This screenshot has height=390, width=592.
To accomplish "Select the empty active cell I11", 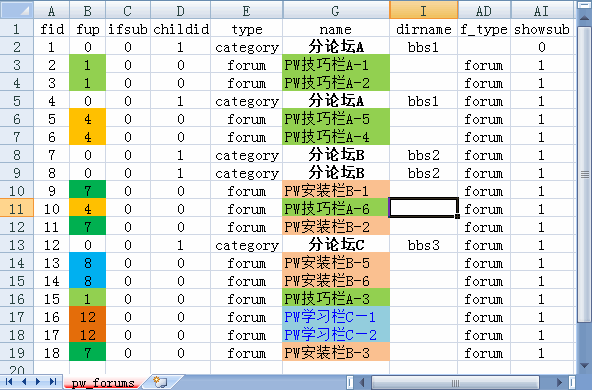I will click(x=424, y=208).
